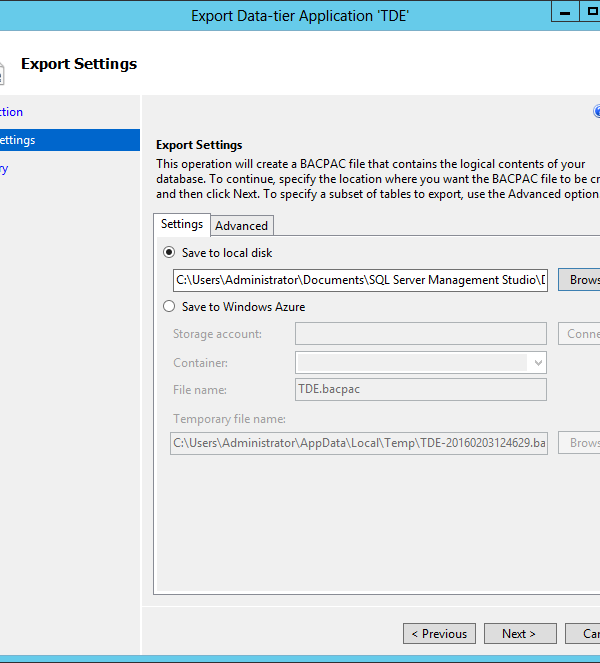This screenshot has width=600, height=663.
Task: Click the TDE.bacpac file name field
Action: point(421,389)
